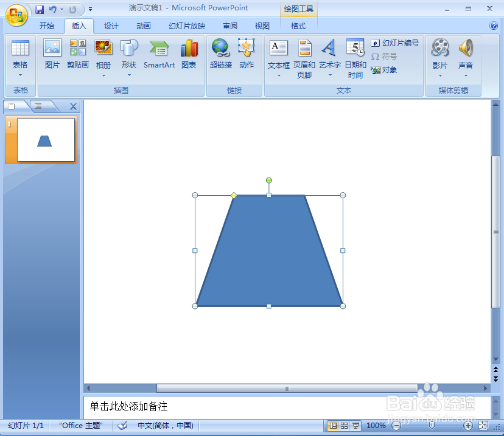Click the 相册 photo album icon

103,47
